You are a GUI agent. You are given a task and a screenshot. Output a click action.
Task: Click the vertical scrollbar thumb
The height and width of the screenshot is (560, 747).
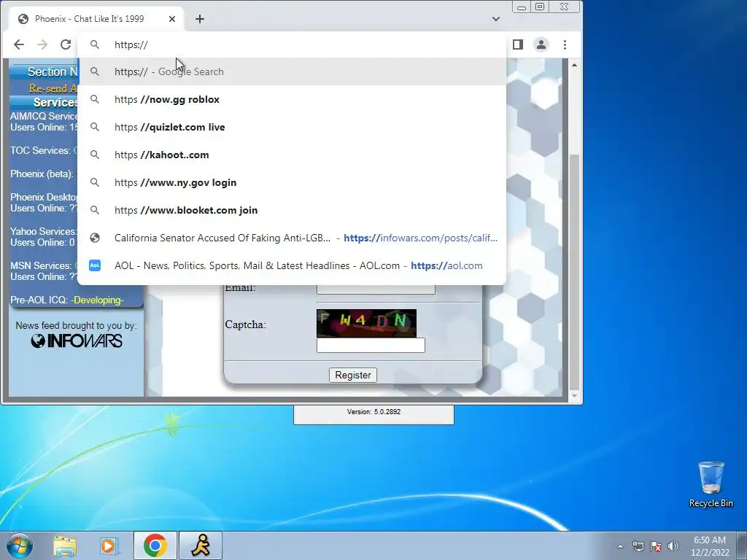[x=575, y=273]
